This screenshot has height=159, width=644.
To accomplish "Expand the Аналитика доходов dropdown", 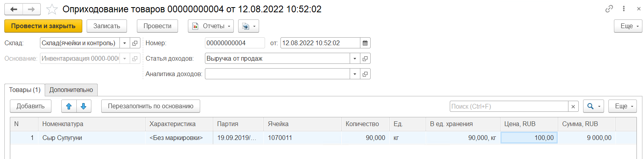I will tap(355, 74).
